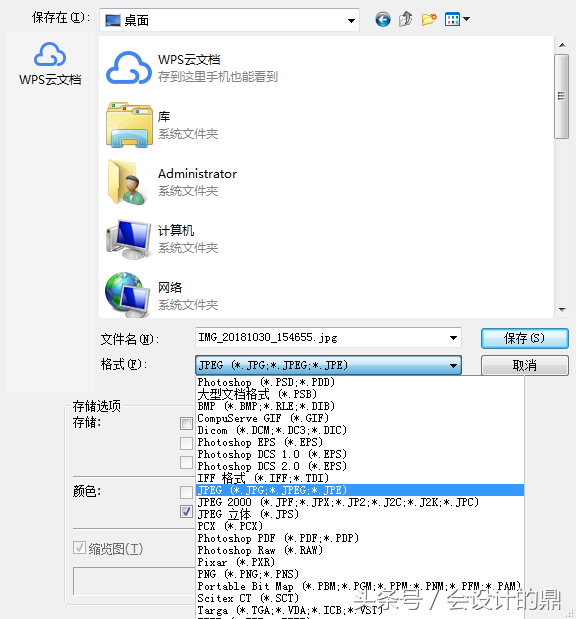
Task: Click the 保存(S) button
Action: tap(525, 339)
